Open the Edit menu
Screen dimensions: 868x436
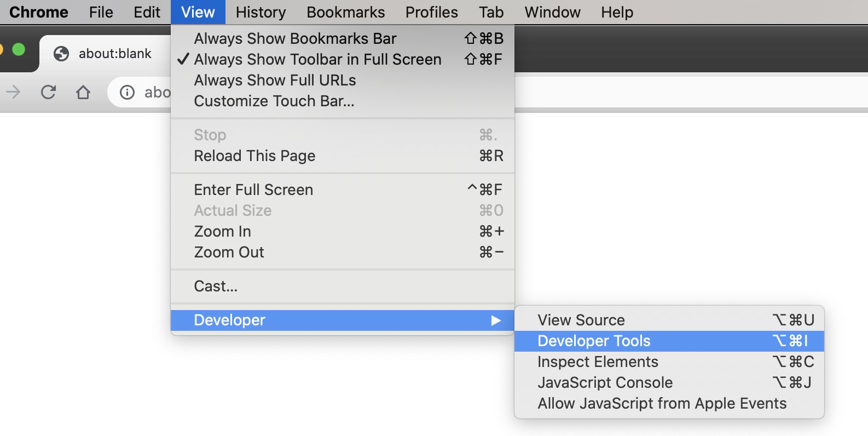click(x=147, y=12)
